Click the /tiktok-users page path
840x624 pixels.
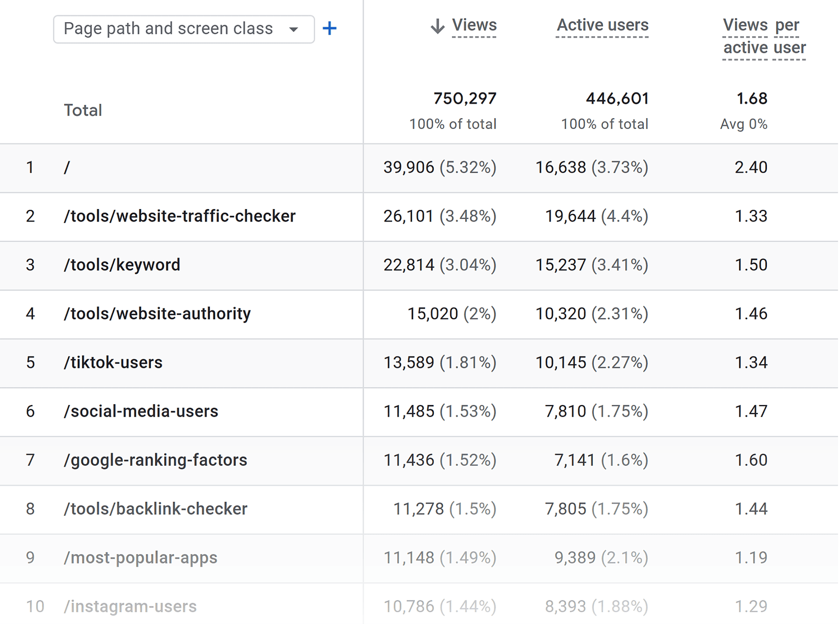click(113, 363)
